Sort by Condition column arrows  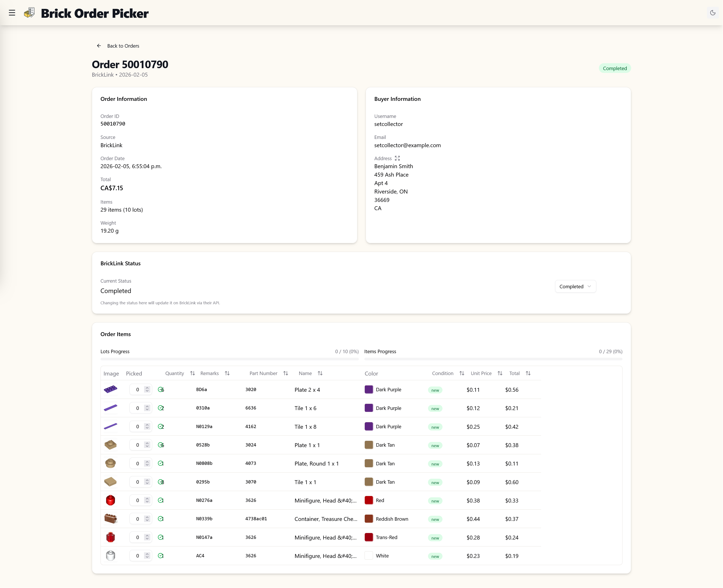tap(461, 373)
